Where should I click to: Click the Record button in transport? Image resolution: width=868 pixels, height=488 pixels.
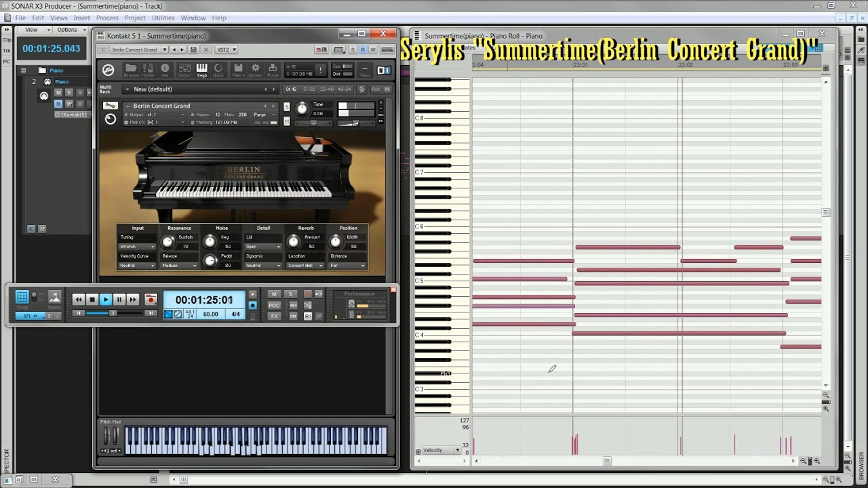click(x=151, y=300)
